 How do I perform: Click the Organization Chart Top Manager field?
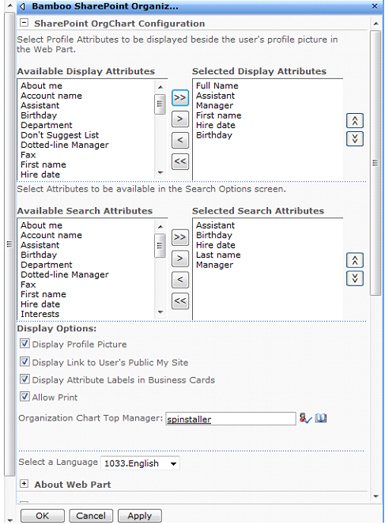(231, 419)
